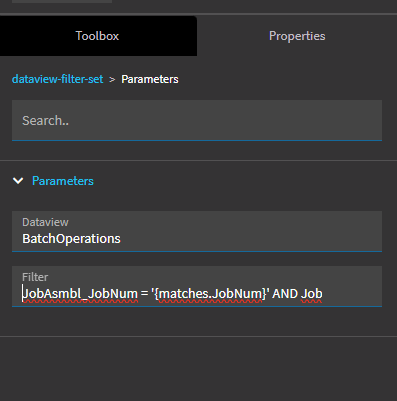Collapse the Parameters section chevron

click(x=18, y=181)
